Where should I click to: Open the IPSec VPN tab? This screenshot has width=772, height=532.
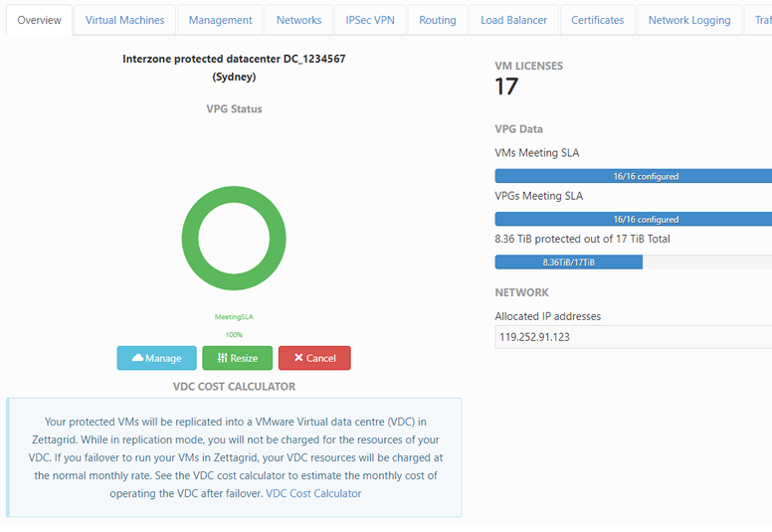coord(370,20)
